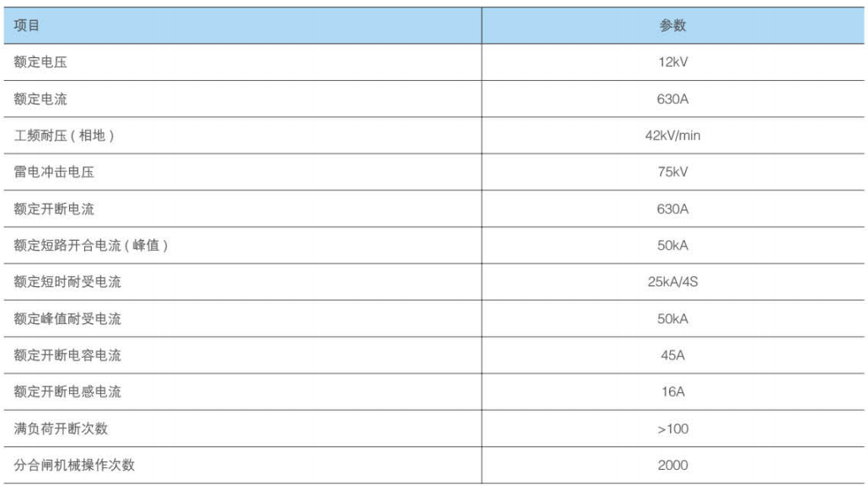
Task: Click the 额定开断电流 row label
Action: 54,209
